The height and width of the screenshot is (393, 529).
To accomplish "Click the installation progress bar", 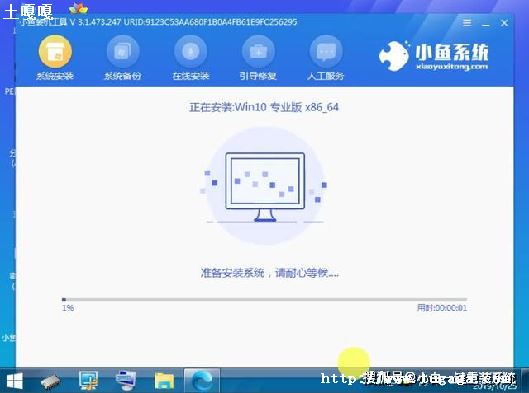I will tap(264, 299).
